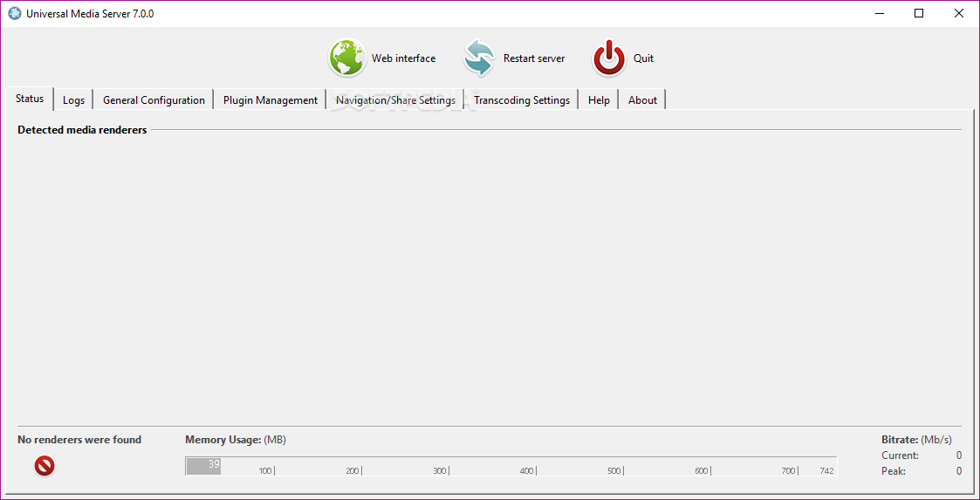Click the 500 tick on memory scale

tap(613, 470)
